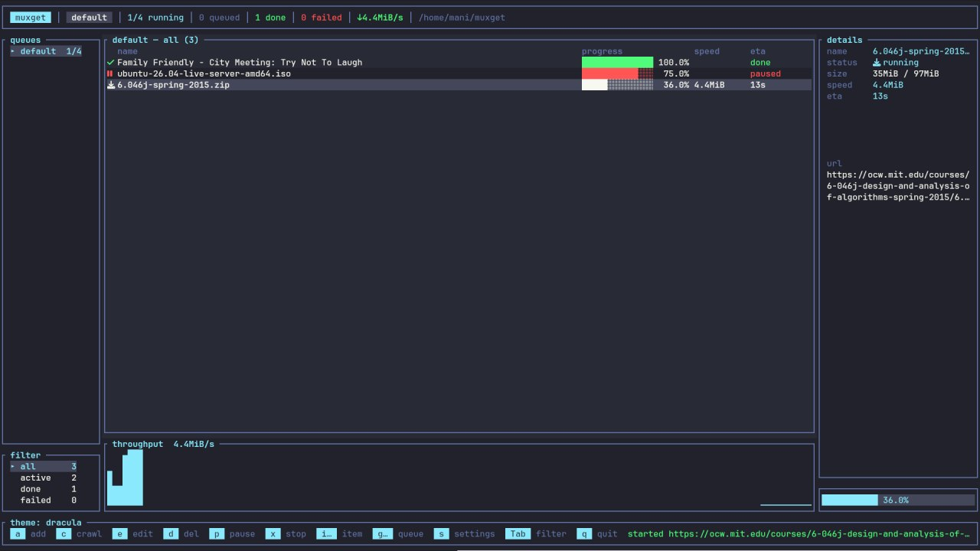The image size is (980, 551).
Task: Switch to the default tab in top bar
Action: pyautogui.click(x=89, y=18)
